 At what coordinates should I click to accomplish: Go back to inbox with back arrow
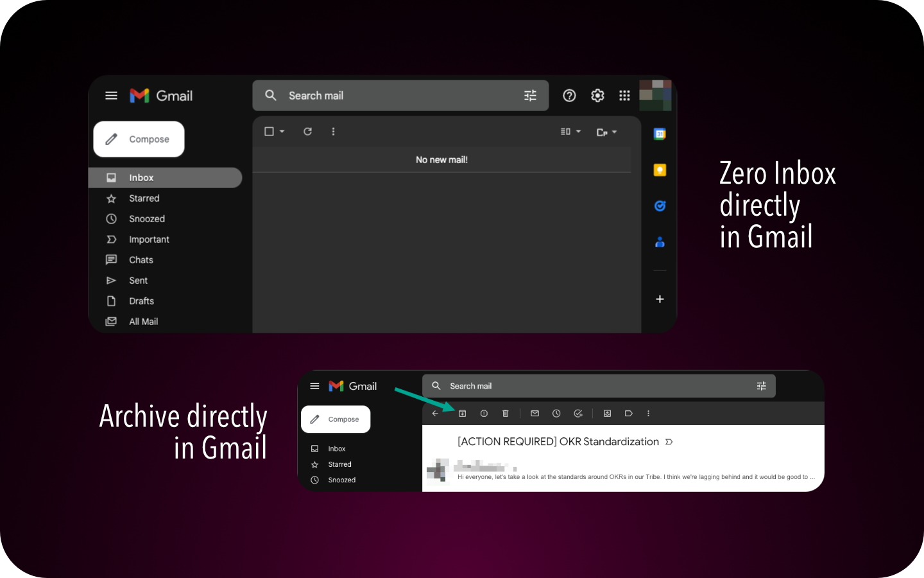pyautogui.click(x=435, y=414)
